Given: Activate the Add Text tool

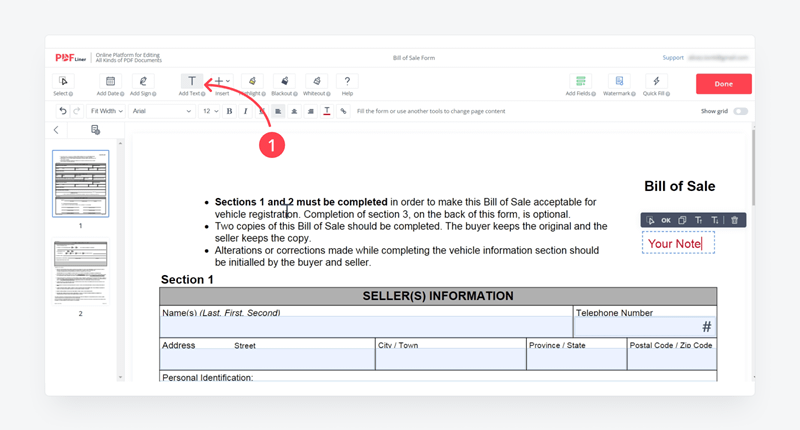Looking at the screenshot, I should point(192,82).
